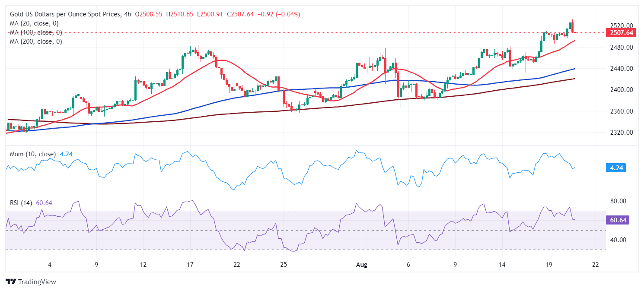This screenshot has height=291, width=644.
Task: Click the purple 60.64 RSI value tag
Action: coord(619,220)
